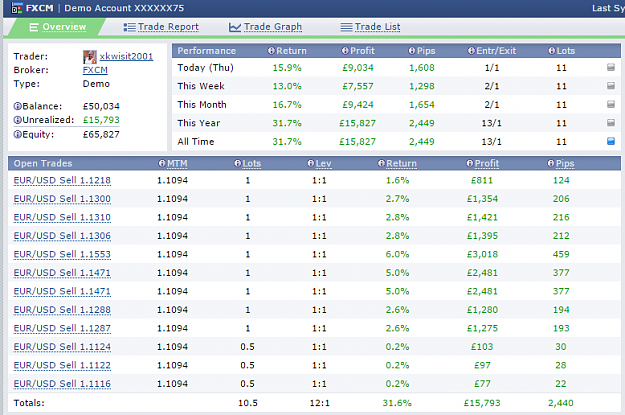625x415 pixels.
Task: Click the Overview tab list icon
Action: coord(34,28)
